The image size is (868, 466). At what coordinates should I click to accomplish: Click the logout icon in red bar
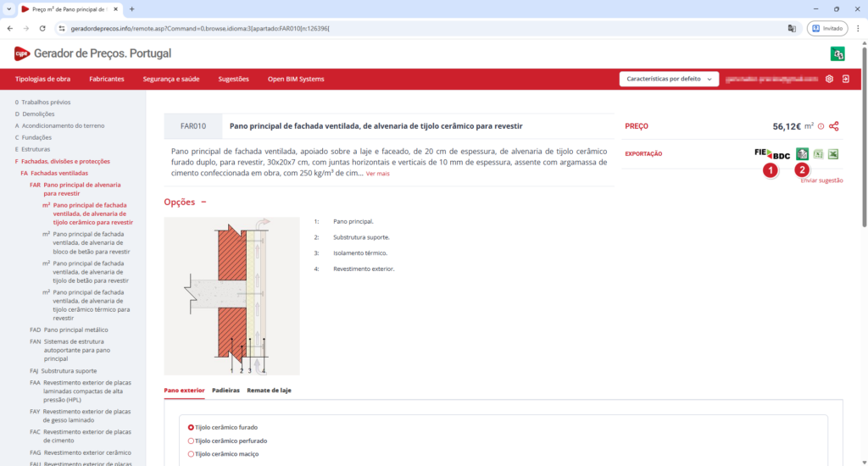(846, 79)
